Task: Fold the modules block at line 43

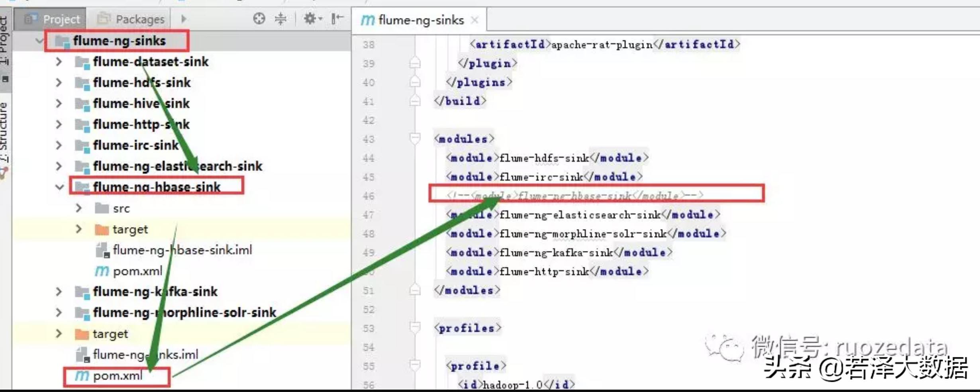Action: pyautogui.click(x=415, y=138)
